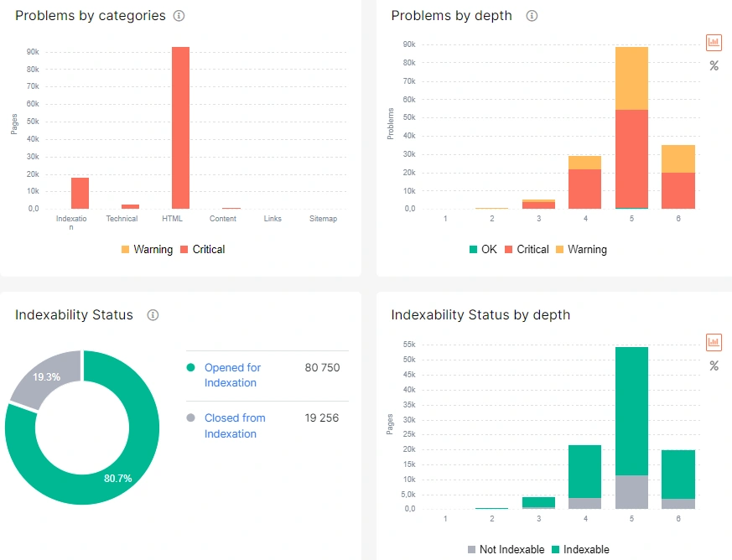Screen dimensions: 732x560
Task: Select bar chart view on Indexability Status by depth
Action: (x=714, y=342)
